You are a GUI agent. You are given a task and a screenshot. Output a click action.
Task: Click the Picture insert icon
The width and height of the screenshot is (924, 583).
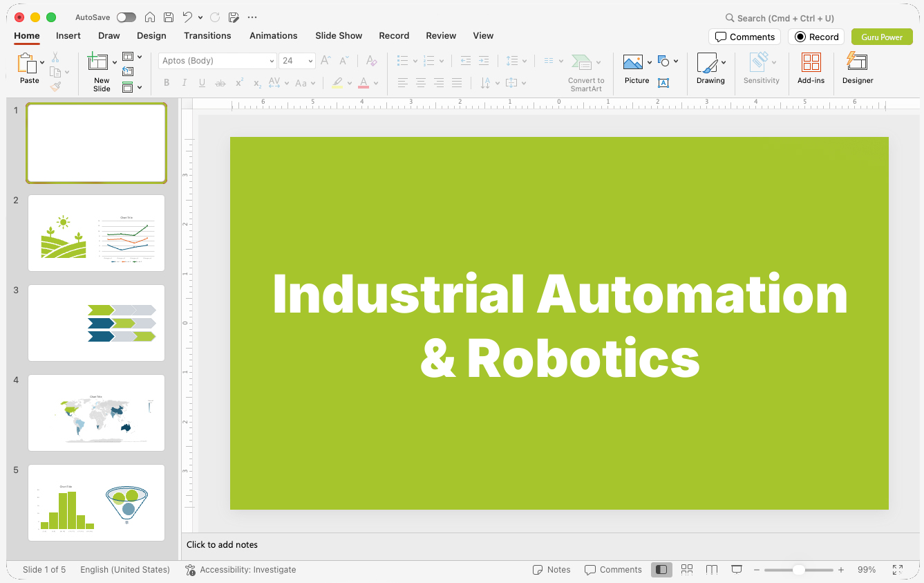(x=633, y=62)
